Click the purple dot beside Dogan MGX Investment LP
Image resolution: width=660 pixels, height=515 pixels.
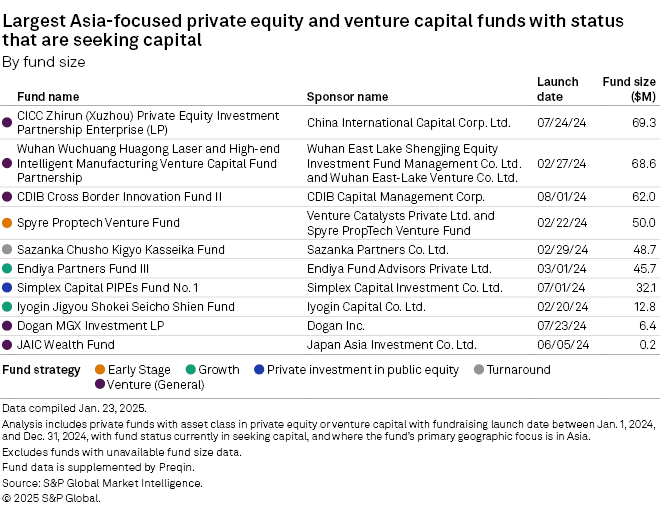(x=8, y=325)
